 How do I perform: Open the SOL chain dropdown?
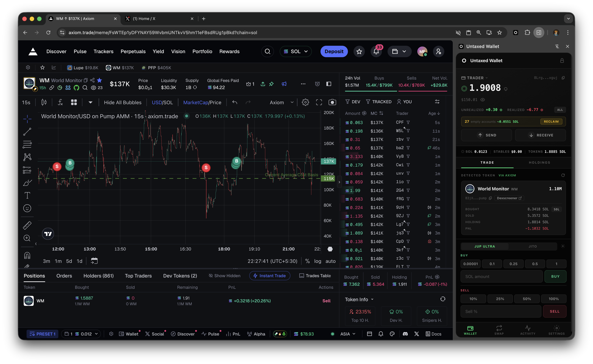(x=296, y=51)
